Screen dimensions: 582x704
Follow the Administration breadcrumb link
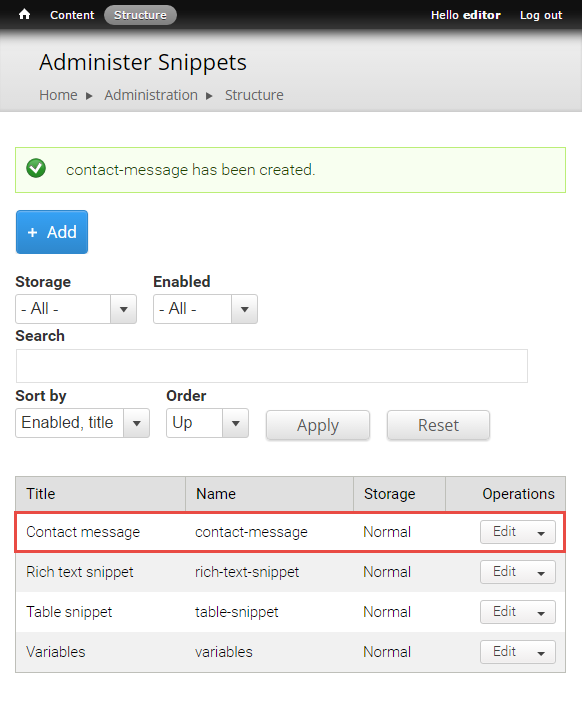point(151,95)
